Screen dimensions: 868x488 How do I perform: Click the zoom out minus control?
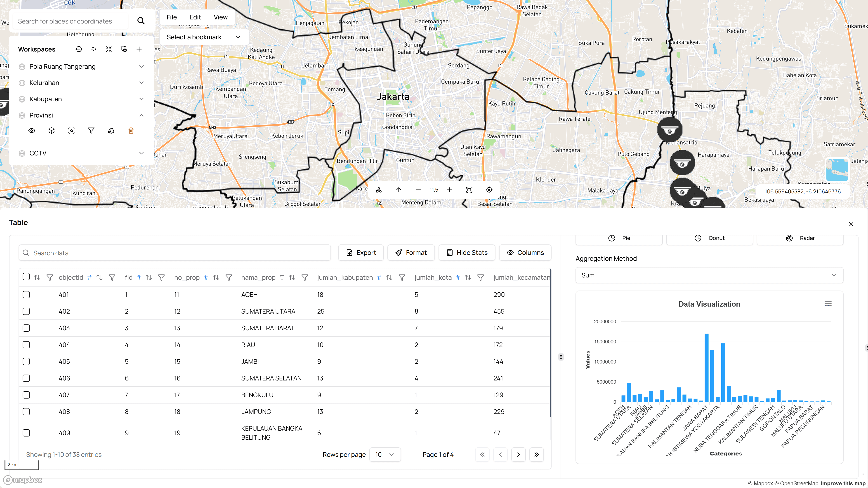click(418, 190)
